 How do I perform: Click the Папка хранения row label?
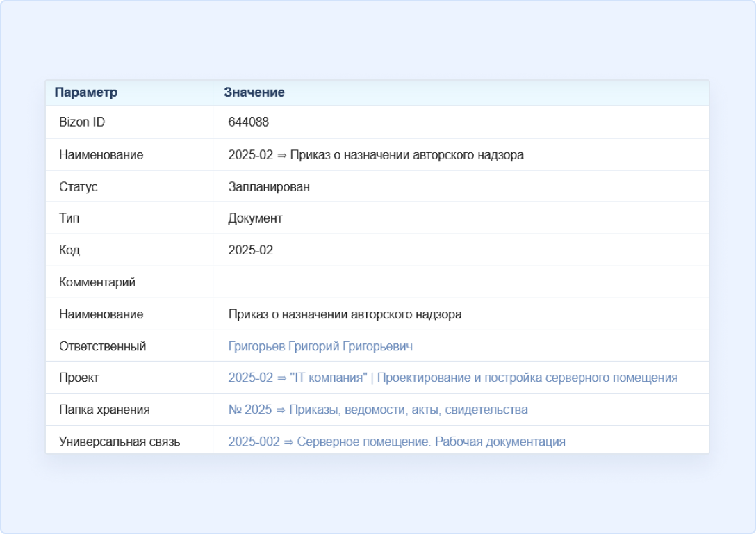coord(104,410)
